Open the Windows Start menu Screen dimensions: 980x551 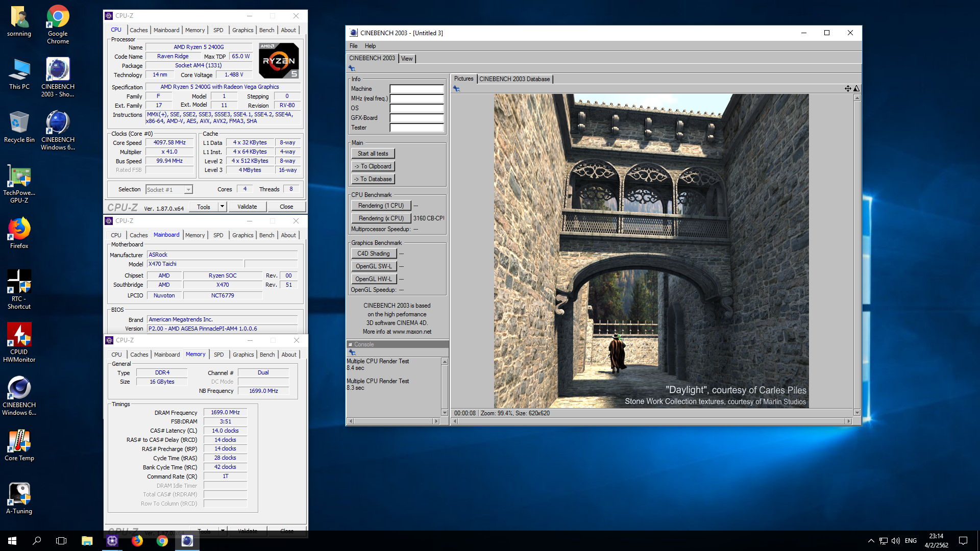tap(12, 541)
